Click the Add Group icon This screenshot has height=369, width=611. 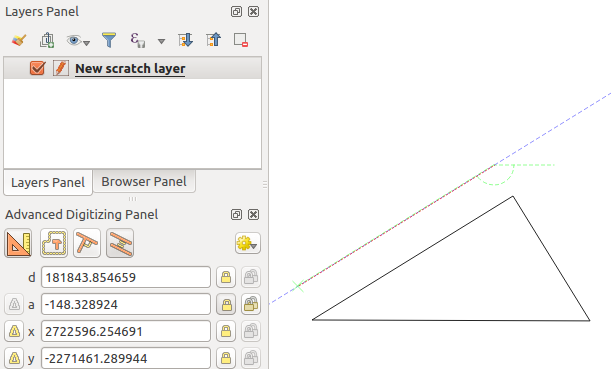(47, 40)
